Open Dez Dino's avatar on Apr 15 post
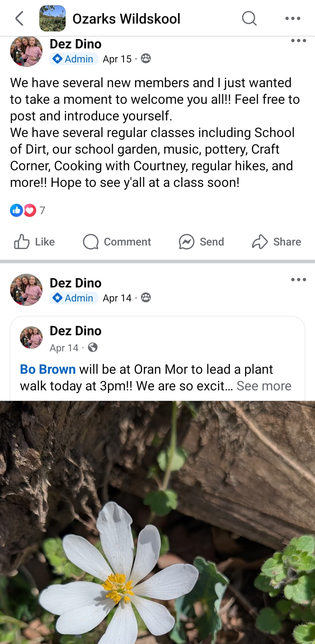The image size is (315, 644). [x=26, y=51]
